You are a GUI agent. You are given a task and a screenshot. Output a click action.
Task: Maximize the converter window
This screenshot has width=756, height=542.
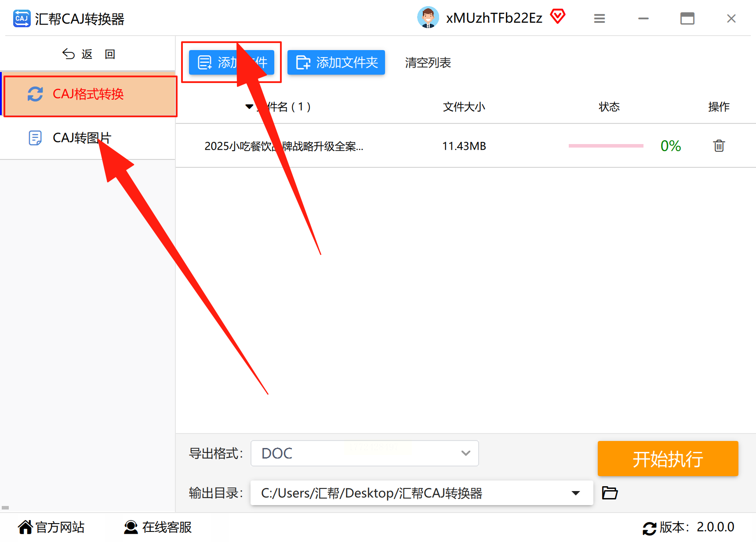click(687, 18)
